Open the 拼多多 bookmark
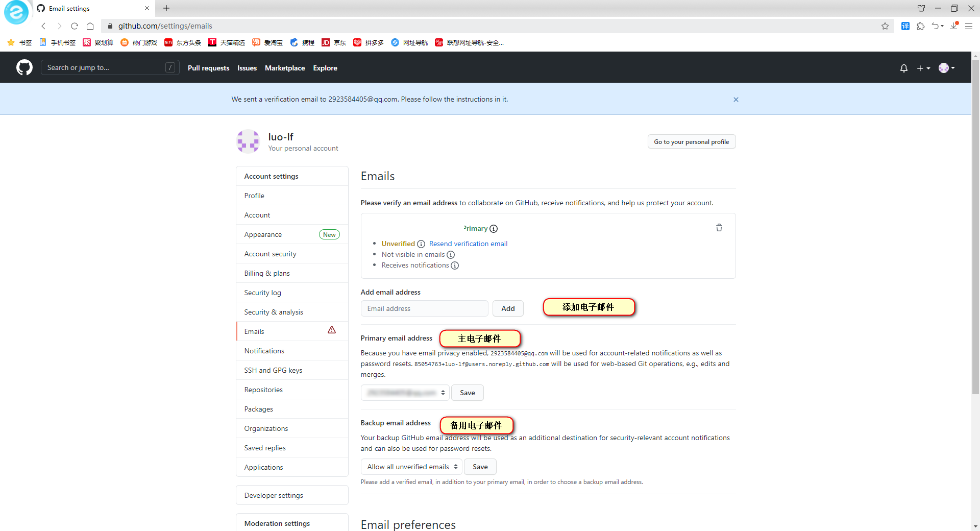The height and width of the screenshot is (531, 980). coord(369,43)
